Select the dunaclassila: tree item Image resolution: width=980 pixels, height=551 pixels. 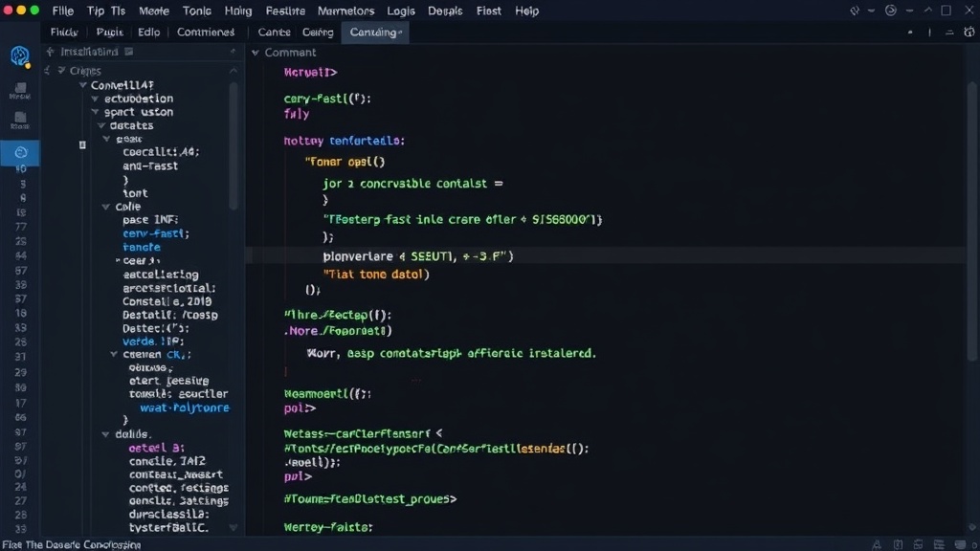point(168,515)
